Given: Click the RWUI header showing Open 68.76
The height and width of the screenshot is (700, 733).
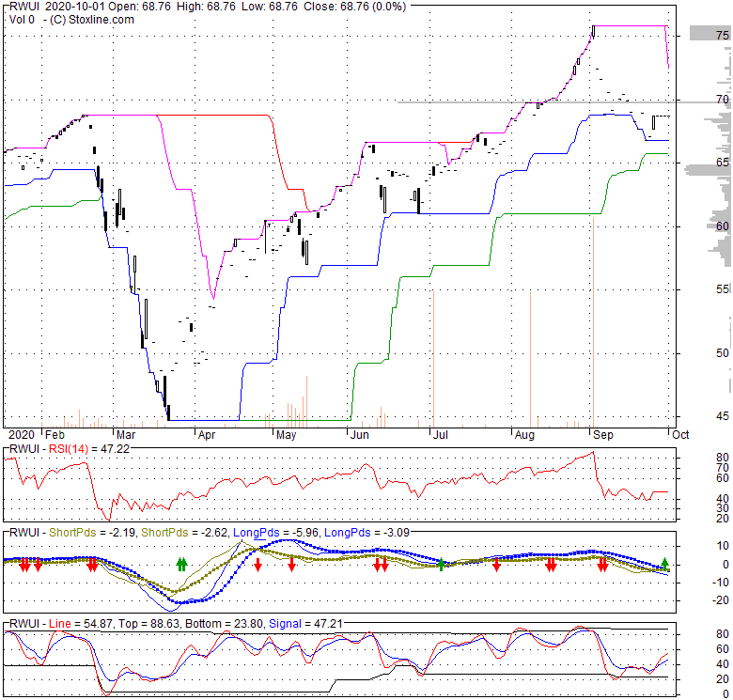Looking at the screenshot, I should coord(207,7).
